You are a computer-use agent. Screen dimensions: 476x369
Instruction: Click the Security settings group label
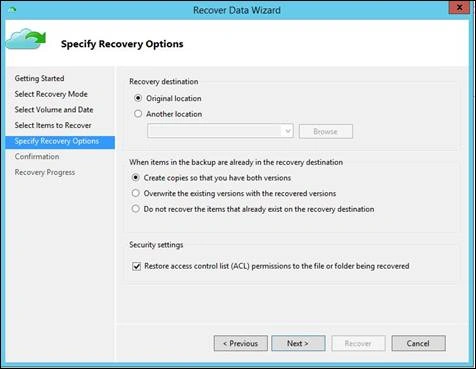(x=156, y=245)
